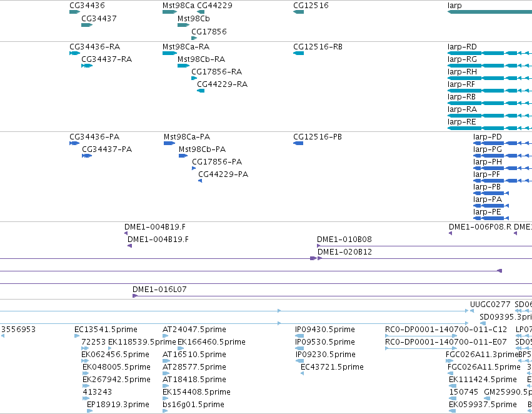This screenshot has height=414, width=532.
Task: Select the Mst98Cb-RA transcript label
Action: [x=201, y=59]
